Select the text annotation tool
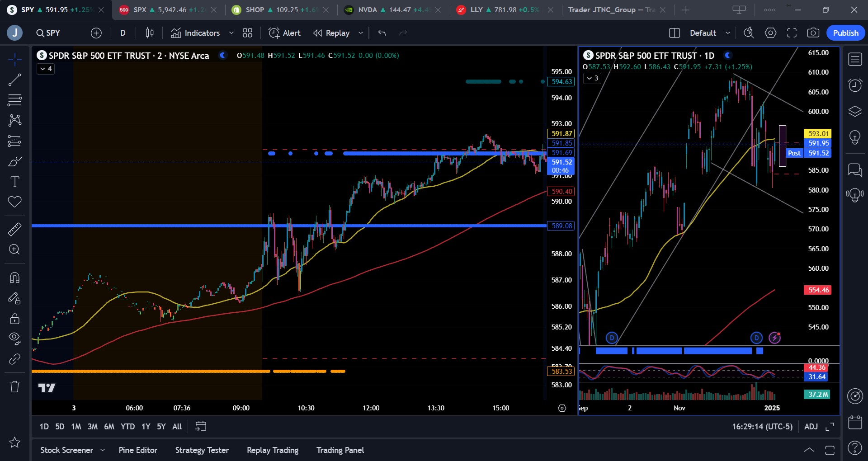The height and width of the screenshot is (461, 868). [14, 182]
